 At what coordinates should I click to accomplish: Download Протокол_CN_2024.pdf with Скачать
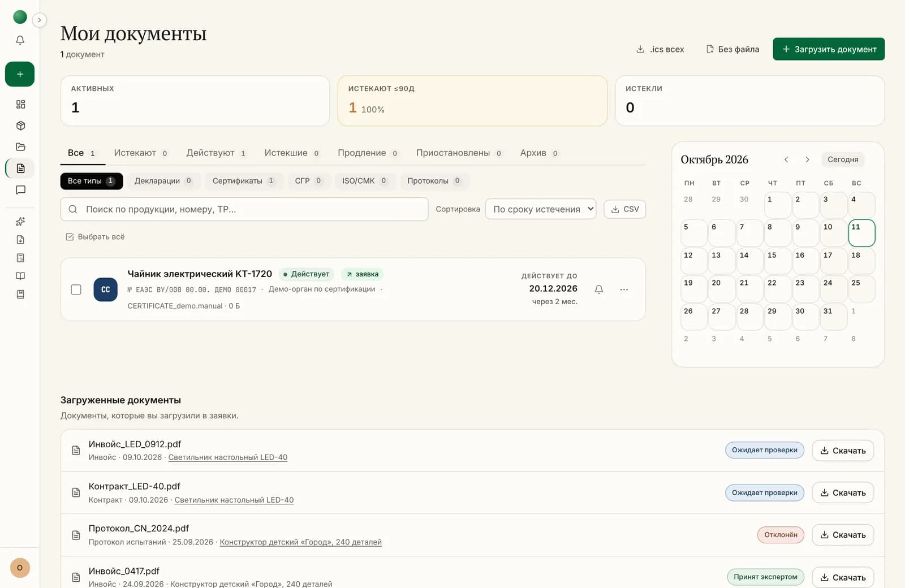point(843,535)
